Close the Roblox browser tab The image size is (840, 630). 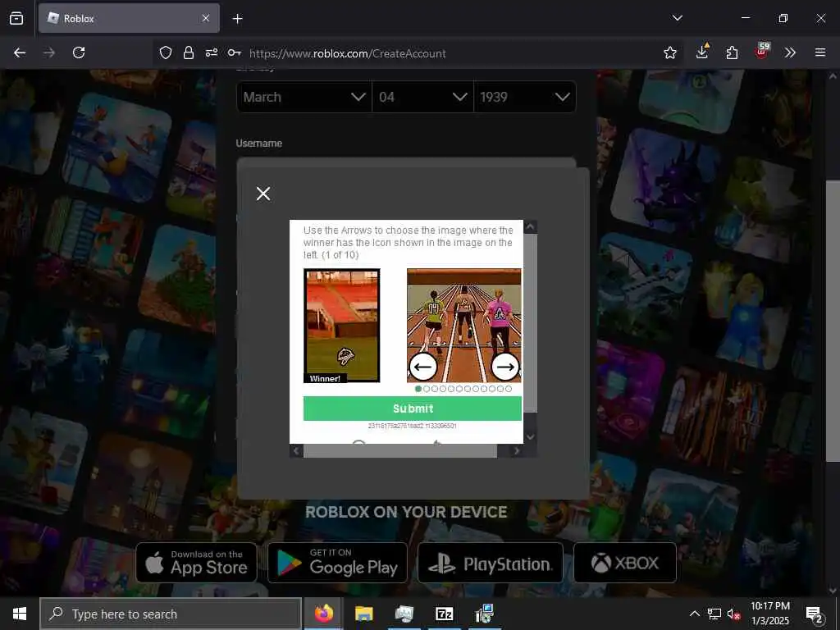tap(206, 18)
